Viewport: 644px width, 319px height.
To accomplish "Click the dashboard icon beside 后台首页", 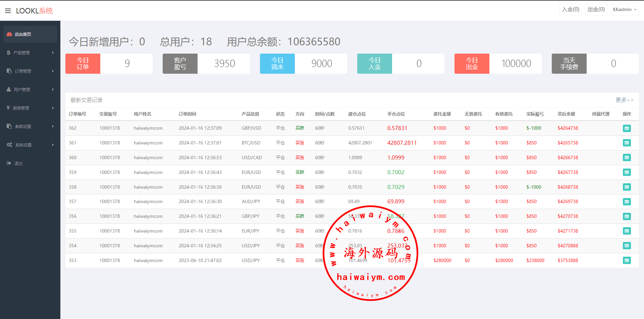I will [x=9, y=34].
